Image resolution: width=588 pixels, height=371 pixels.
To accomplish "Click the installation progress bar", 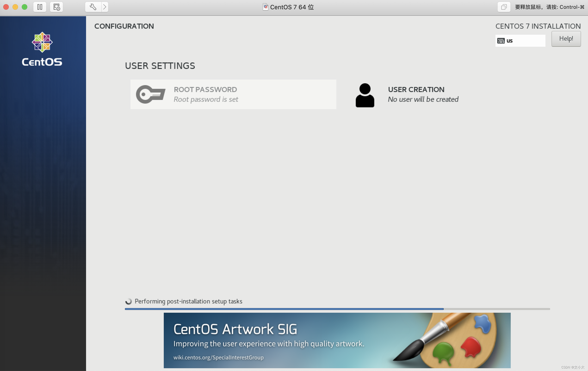I will pyautogui.click(x=337, y=309).
